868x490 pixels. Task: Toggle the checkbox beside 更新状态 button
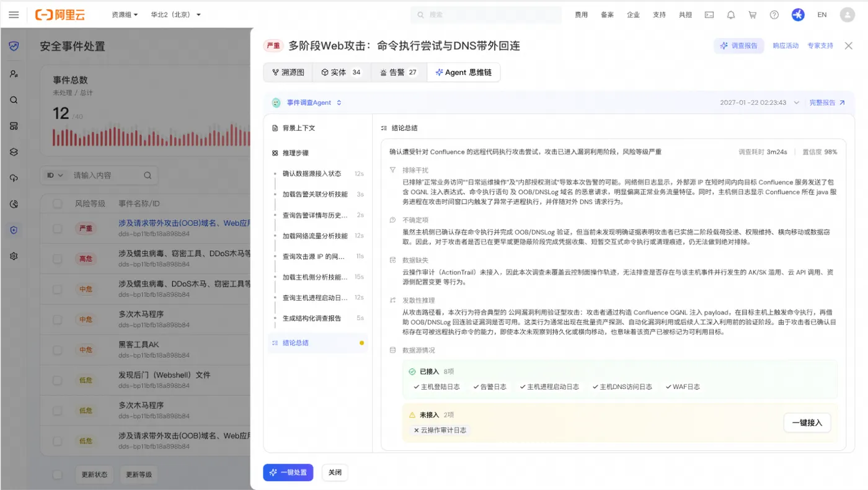point(58,474)
